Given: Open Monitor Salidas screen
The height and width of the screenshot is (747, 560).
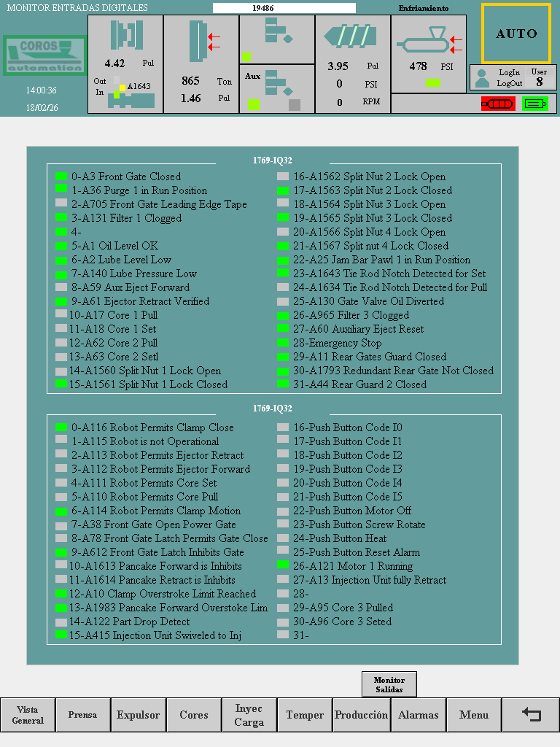Looking at the screenshot, I should pyautogui.click(x=389, y=684).
